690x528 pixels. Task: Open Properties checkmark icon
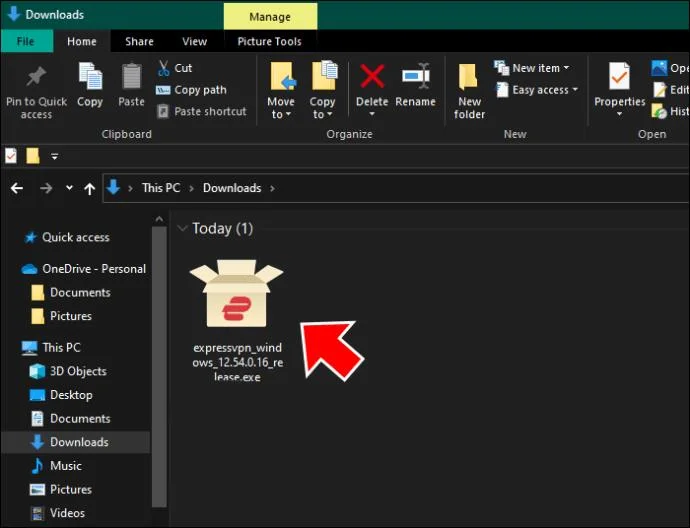point(620,76)
